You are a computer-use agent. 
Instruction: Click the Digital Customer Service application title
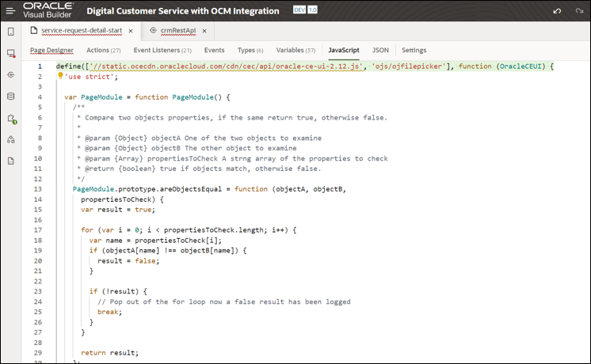point(183,11)
